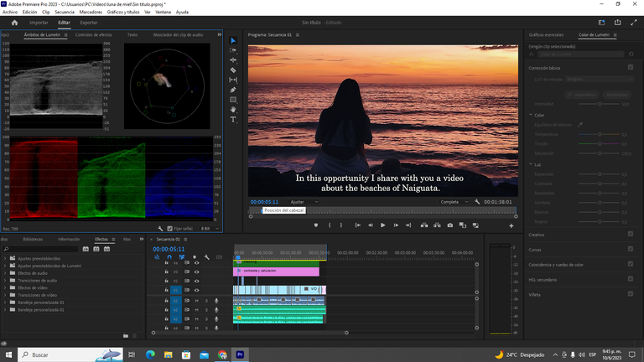Hide track V1 with eye icon
This screenshot has height=362, width=644.
(x=197, y=290)
